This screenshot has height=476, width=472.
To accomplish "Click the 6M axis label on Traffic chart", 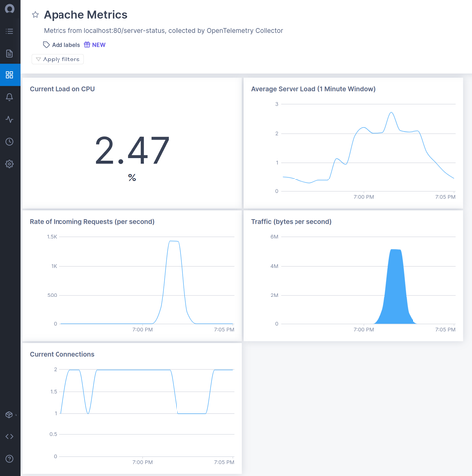I will [274, 237].
